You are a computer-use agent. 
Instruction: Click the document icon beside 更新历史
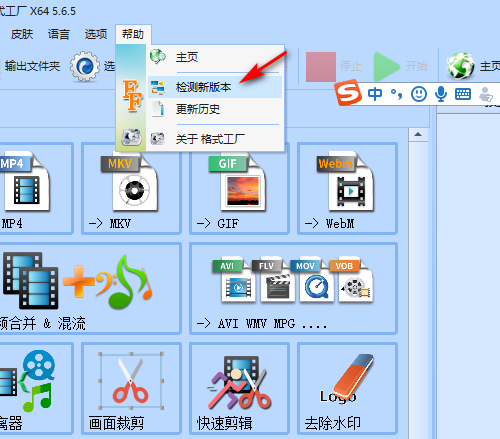coord(158,109)
